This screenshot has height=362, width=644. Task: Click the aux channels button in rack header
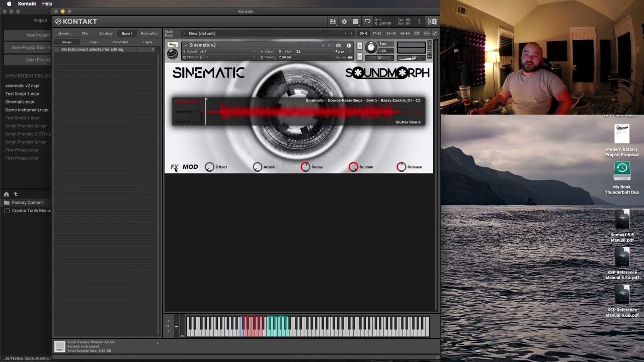pos(427,33)
